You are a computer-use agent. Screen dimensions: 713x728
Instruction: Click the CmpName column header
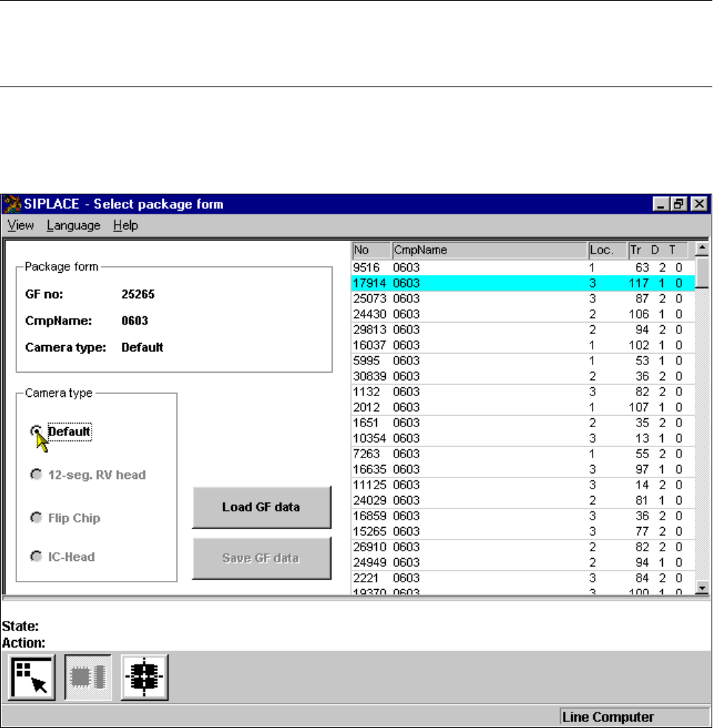coord(490,250)
